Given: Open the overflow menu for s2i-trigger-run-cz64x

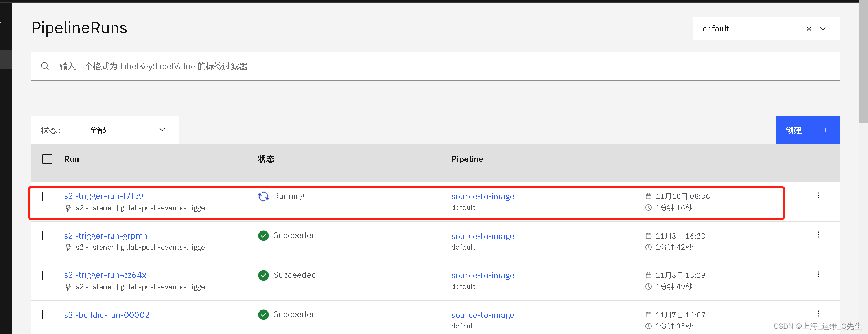Looking at the screenshot, I should tap(818, 274).
